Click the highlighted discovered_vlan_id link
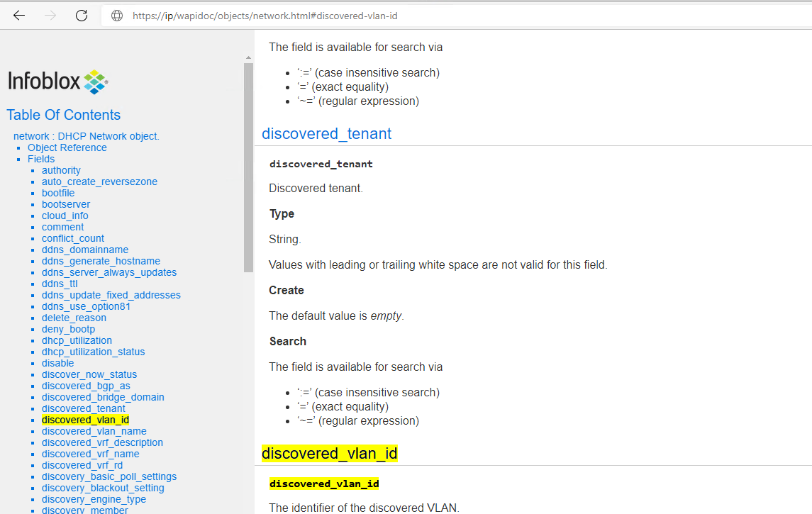 click(x=85, y=420)
